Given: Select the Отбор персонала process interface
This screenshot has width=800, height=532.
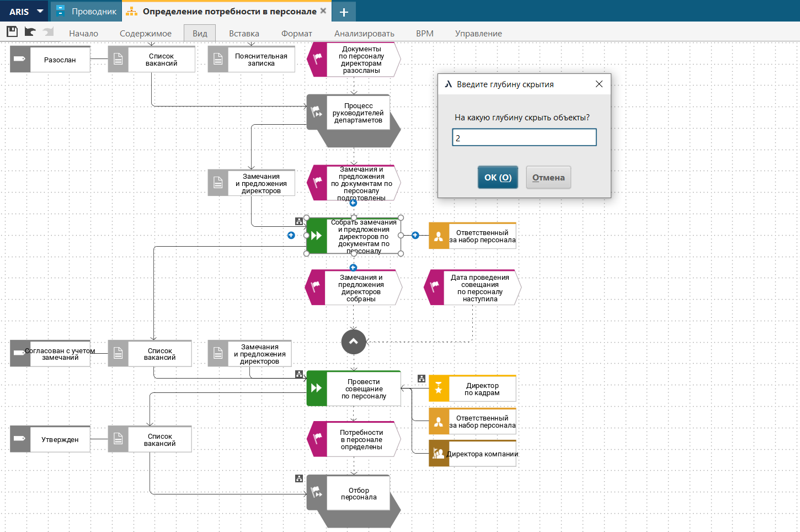Looking at the screenshot, I should [x=354, y=501].
